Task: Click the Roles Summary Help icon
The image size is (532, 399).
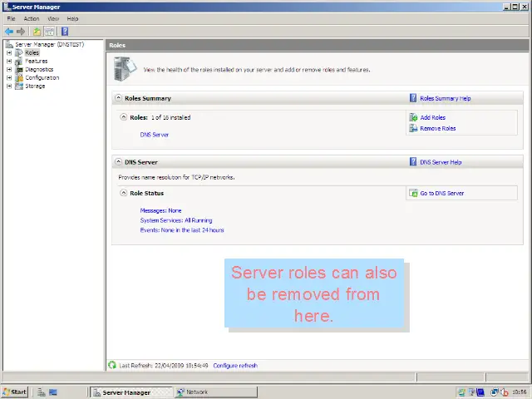Action: coord(413,98)
